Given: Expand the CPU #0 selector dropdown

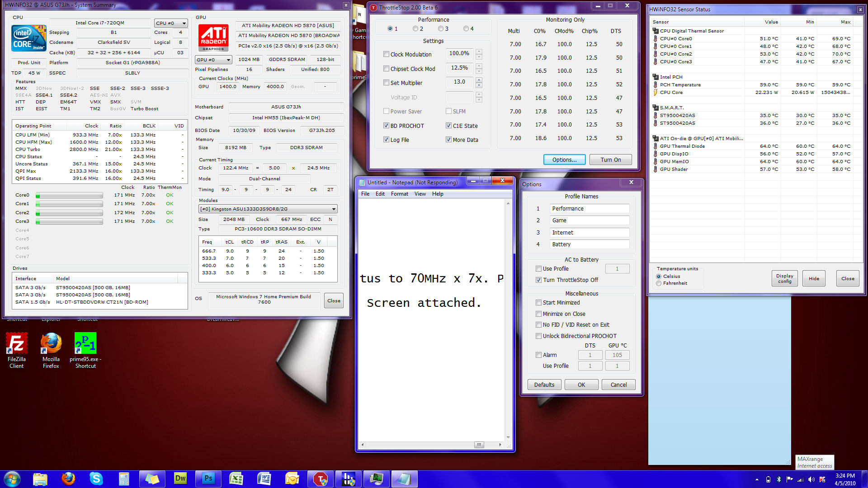Looking at the screenshot, I should tap(171, 23).
